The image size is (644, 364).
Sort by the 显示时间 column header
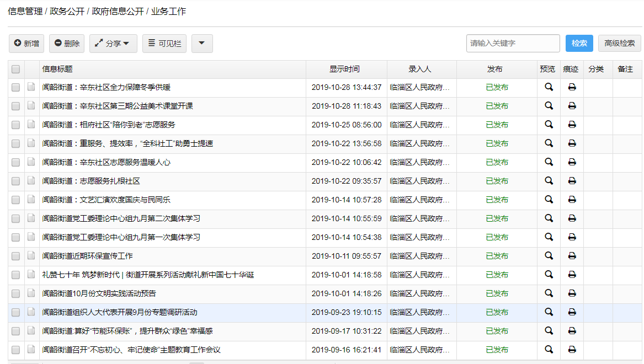click(344, 69)
